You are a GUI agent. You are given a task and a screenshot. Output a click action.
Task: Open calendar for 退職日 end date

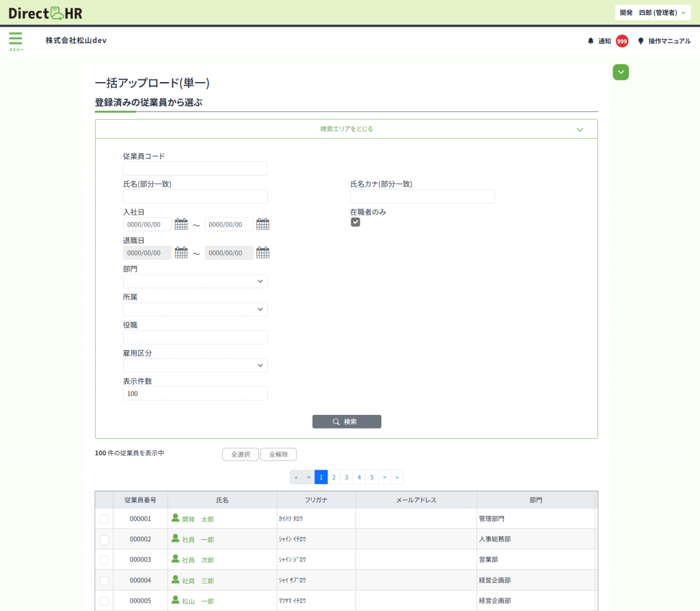click(x=262, y=253)
